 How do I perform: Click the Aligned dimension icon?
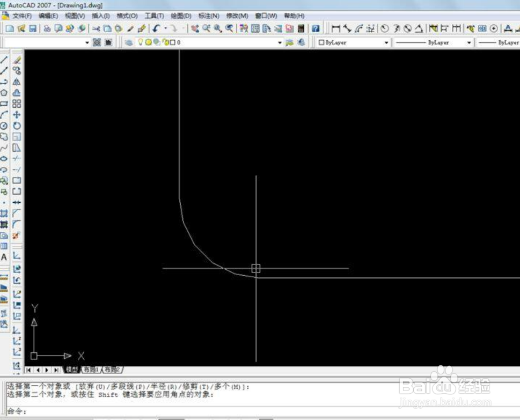pos(347,28)
